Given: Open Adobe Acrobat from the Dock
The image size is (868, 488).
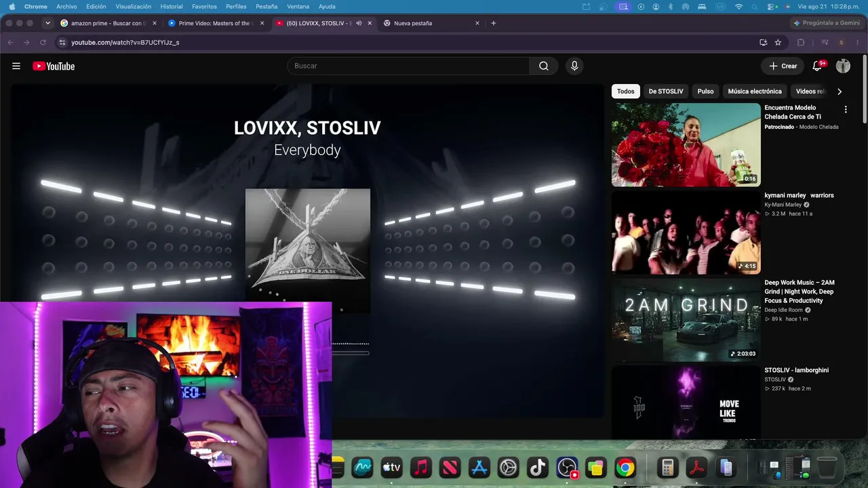Looking at the screenshot, I should click(697, 467).
